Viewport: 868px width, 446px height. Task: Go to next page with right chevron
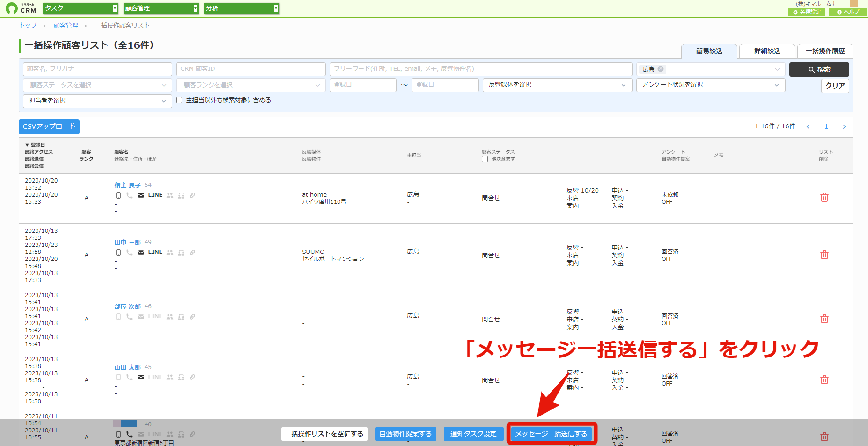click(x=844, y=126)
